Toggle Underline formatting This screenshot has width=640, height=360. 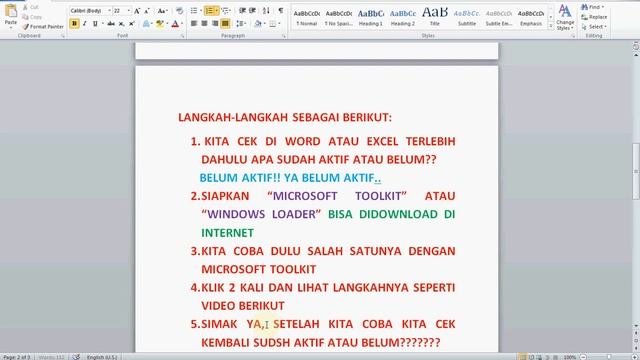(x=95, y=24)
